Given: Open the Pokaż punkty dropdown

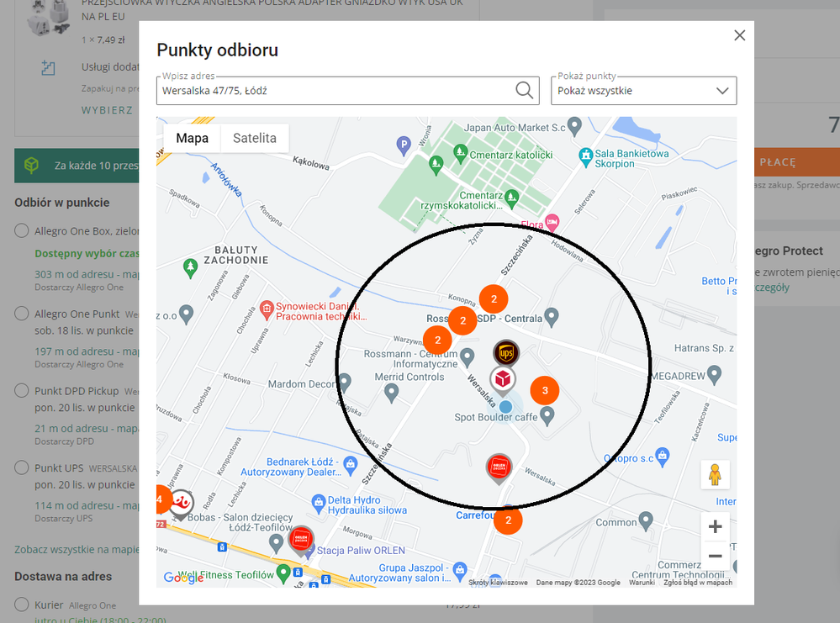Looking at the screenshot, I should point(643,91).
